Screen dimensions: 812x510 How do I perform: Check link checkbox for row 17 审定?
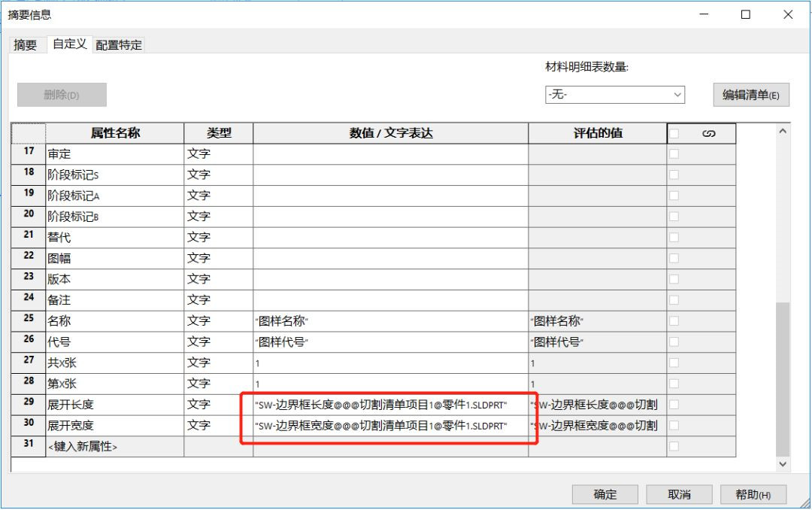pyautogui.click(x=674, y=154)
